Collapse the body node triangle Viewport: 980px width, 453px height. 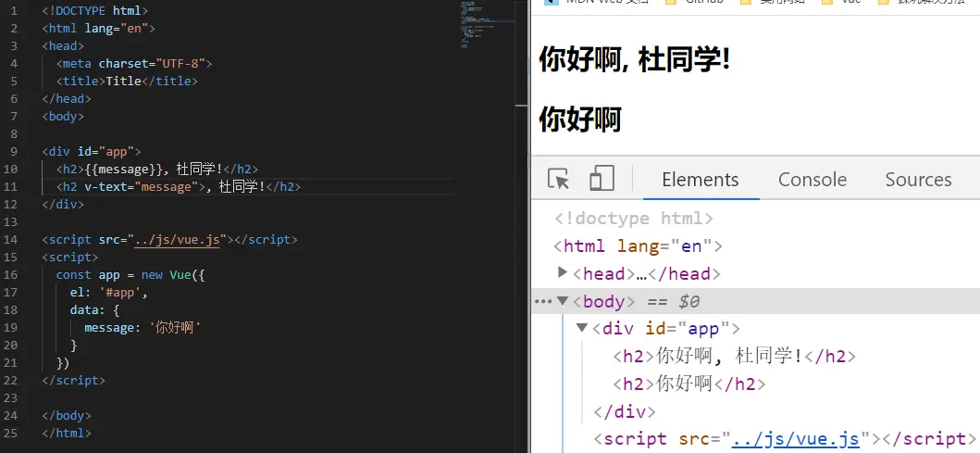click(563, 301)
